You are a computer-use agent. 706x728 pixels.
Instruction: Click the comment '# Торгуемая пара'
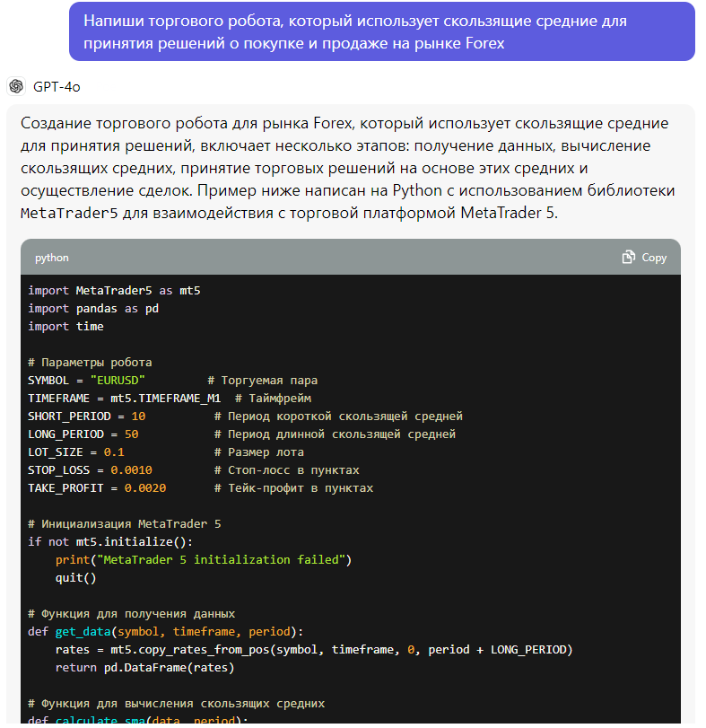pyautogui.click(x=263, y=381)
